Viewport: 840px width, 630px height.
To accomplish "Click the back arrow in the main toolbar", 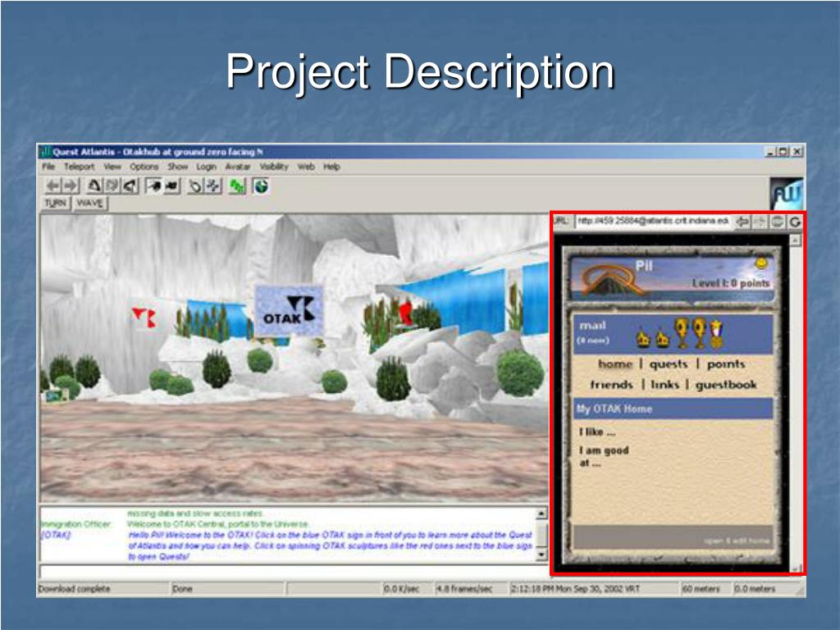I will coord(53,186).
